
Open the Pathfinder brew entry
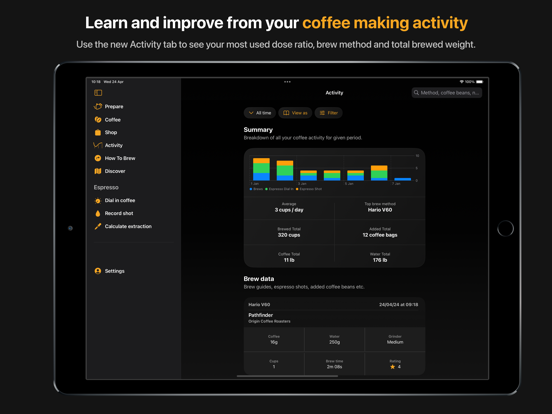[x=261, y=315]
